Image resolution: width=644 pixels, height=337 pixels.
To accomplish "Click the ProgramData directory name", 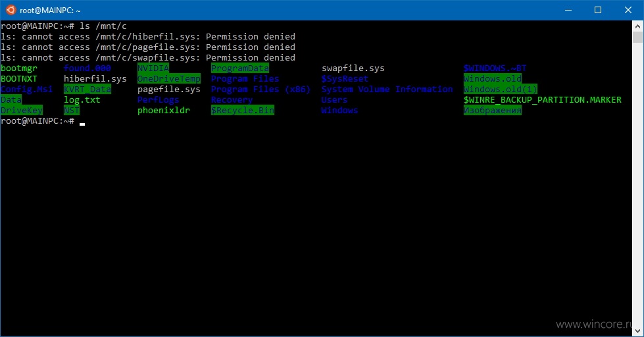I will (x=240, y=68).
